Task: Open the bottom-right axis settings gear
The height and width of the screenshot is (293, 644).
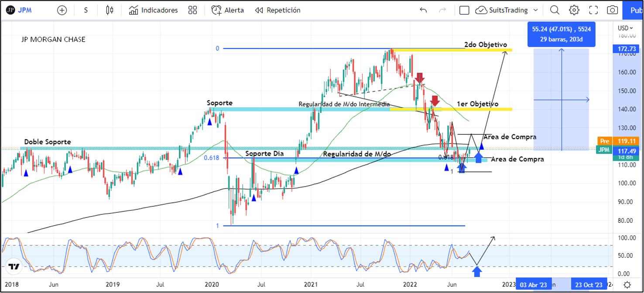Action: (x=627, y=285)
